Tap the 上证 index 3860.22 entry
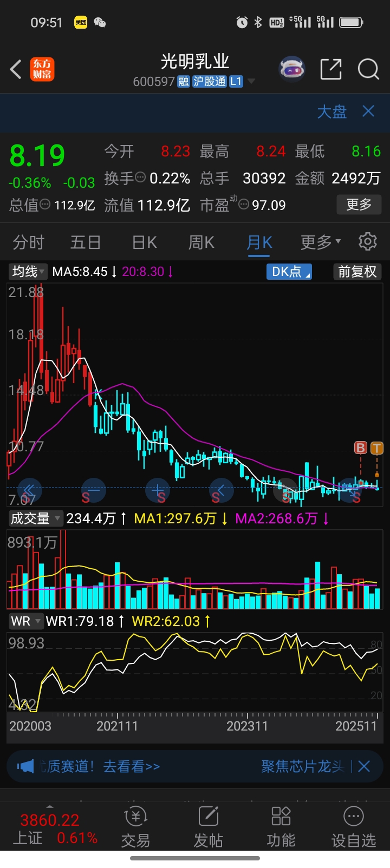This screenshot has height=868, width=390. coord(55,828)
